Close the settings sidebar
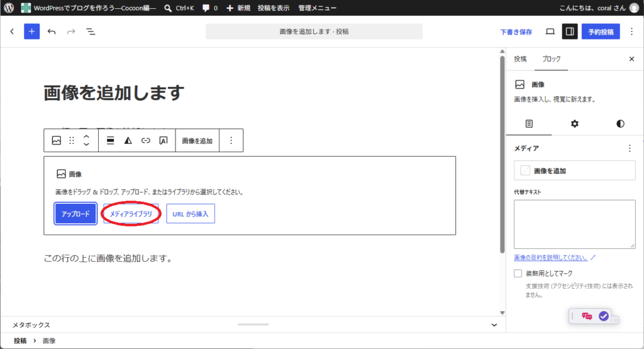Viewport: 644px width, 349px height. pos(631,58)
